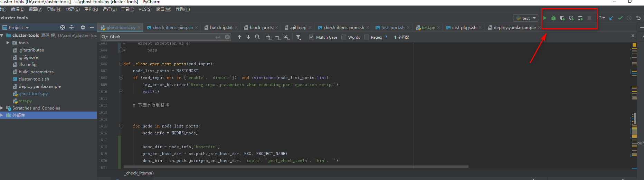Expand Scratches and Consoles node
Screen dimensions: 644x180
pos(2,108)
